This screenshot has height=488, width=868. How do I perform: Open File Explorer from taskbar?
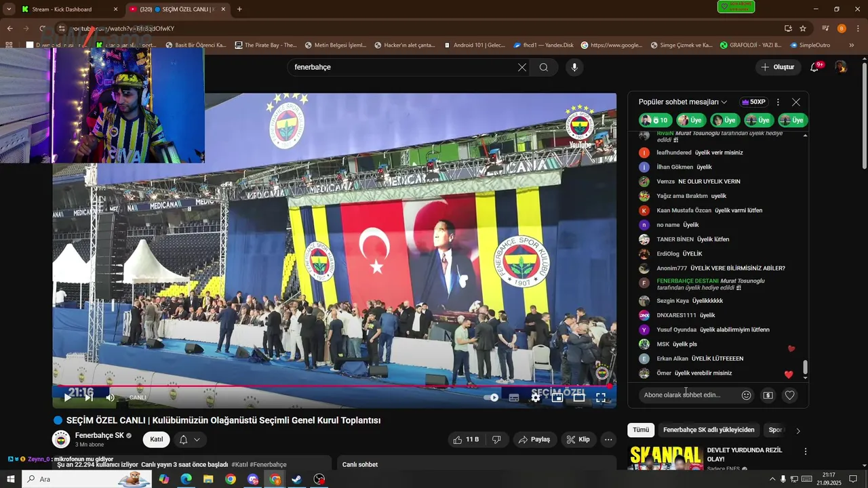point(208,479)
